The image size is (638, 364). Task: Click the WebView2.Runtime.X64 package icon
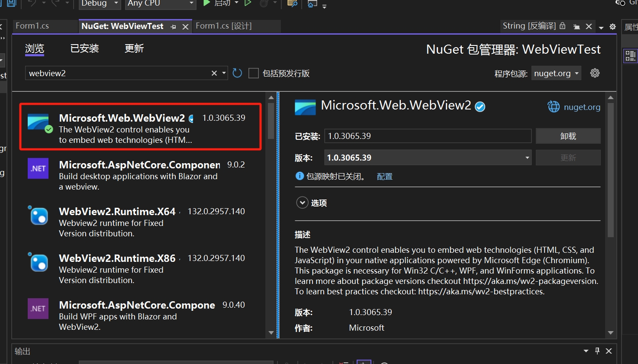[x=39, y=215]
